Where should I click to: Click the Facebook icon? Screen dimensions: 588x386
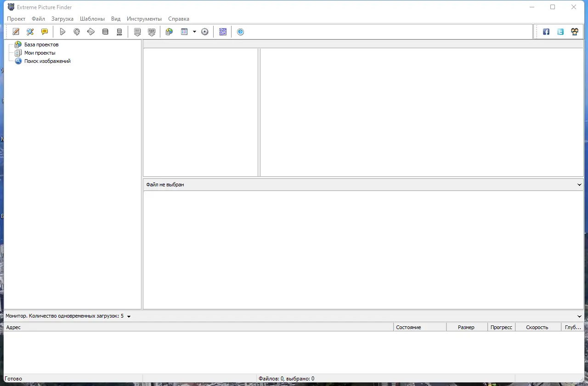546,32
